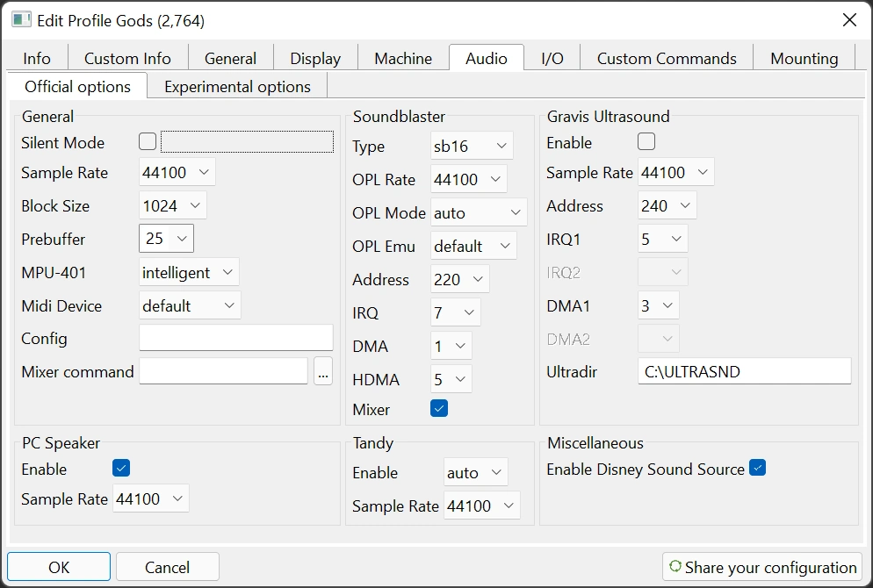873x588 pixels.
Task: Toggle the Gravis Ultrasound Enable checkbox
Action: coord(646,141)
